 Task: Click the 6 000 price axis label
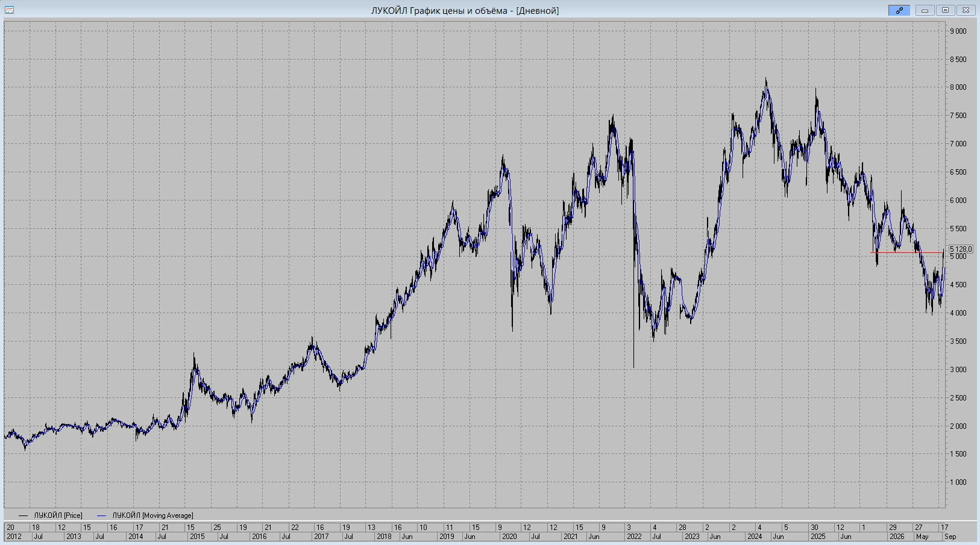(x=958, y=201)
